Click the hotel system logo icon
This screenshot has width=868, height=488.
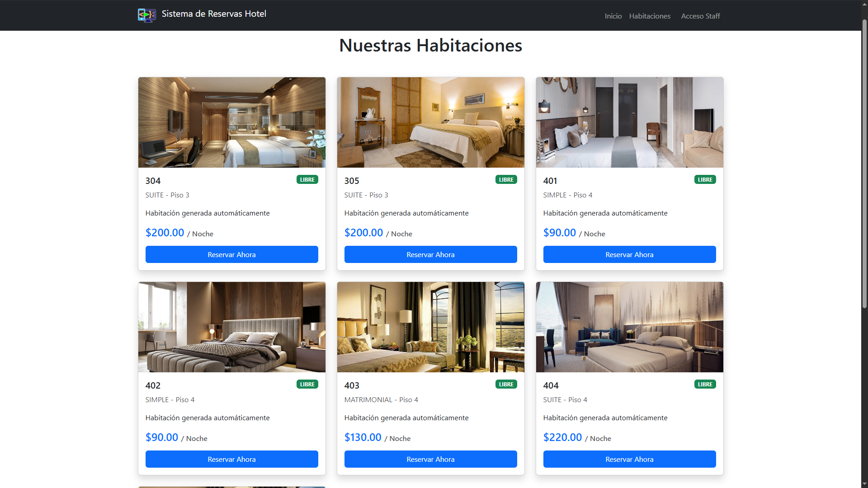[147, 15]
